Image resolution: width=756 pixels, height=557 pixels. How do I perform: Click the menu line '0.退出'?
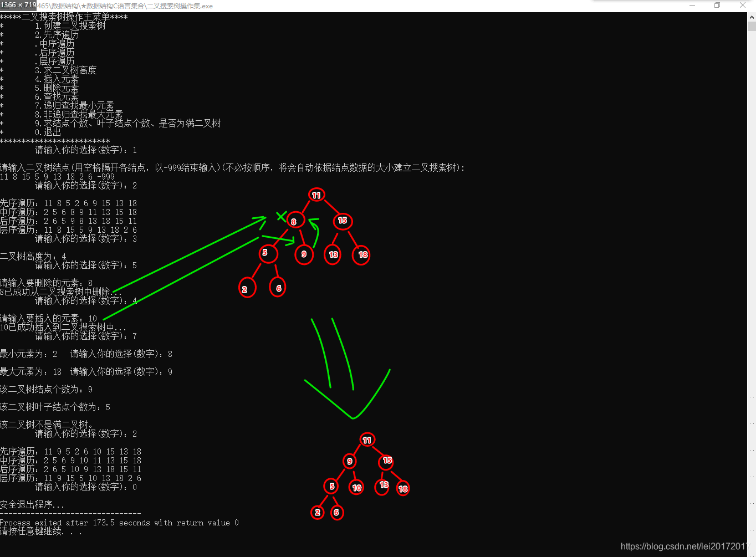click(48, 132)
